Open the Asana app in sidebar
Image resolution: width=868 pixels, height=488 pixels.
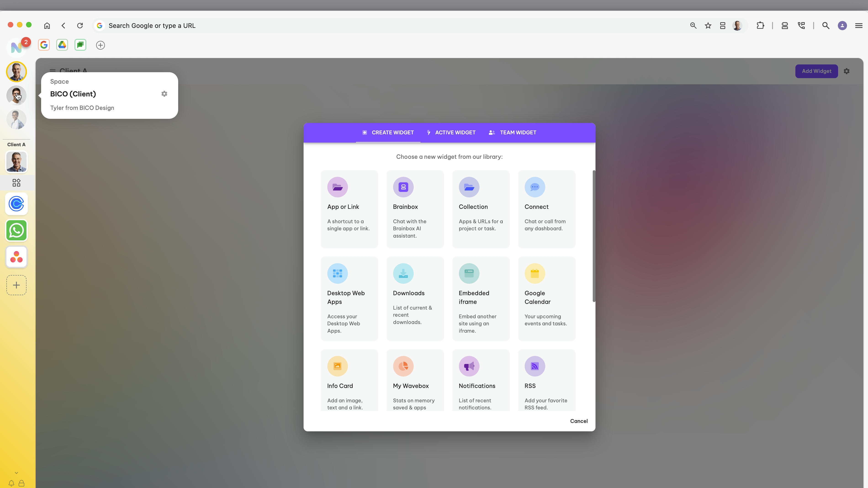[x=16, y=257]
